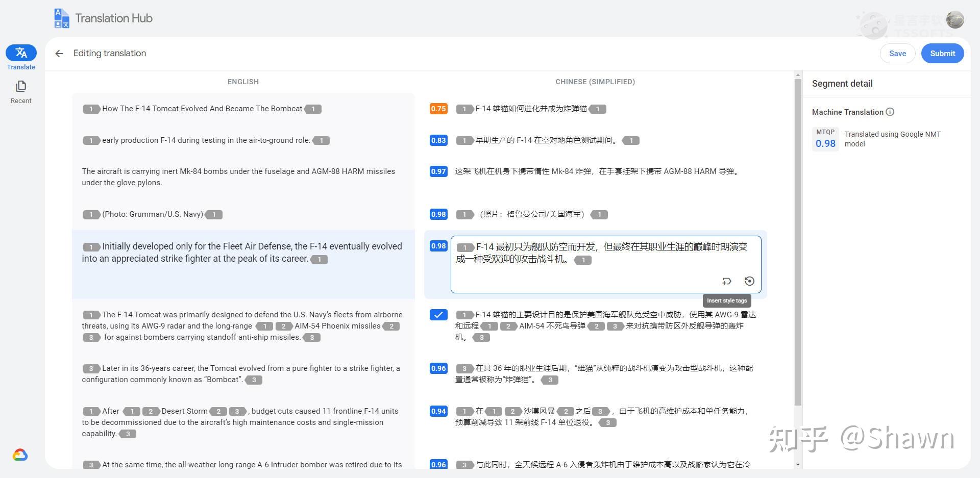
Task: Open the profile avatar at top right
Action: (954, 20)
